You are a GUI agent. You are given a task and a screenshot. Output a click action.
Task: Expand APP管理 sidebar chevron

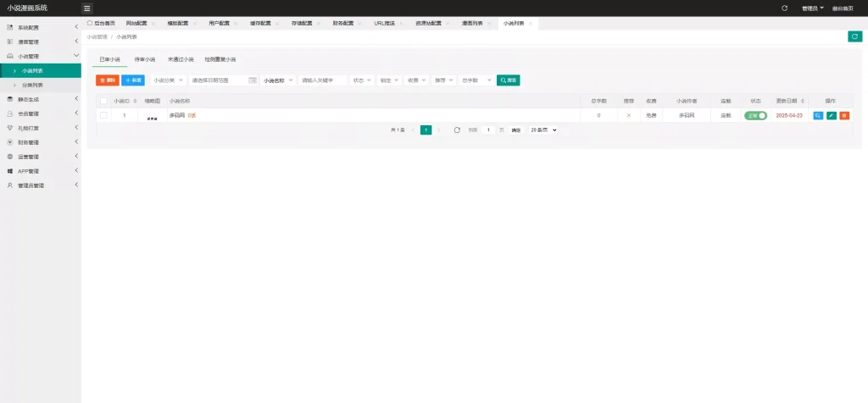76,171
